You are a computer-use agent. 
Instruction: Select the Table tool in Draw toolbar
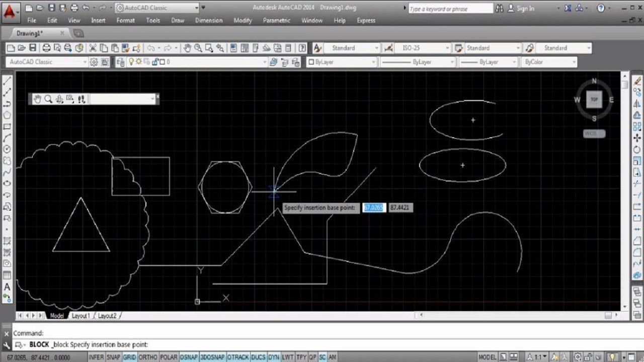[7, 276]
